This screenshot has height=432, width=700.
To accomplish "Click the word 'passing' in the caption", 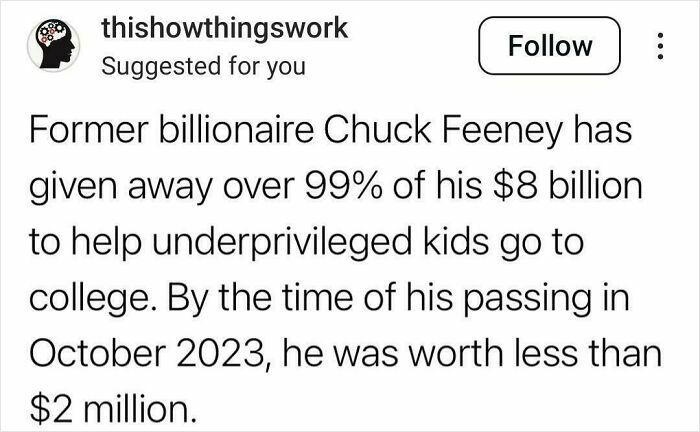I will (526, 299).
